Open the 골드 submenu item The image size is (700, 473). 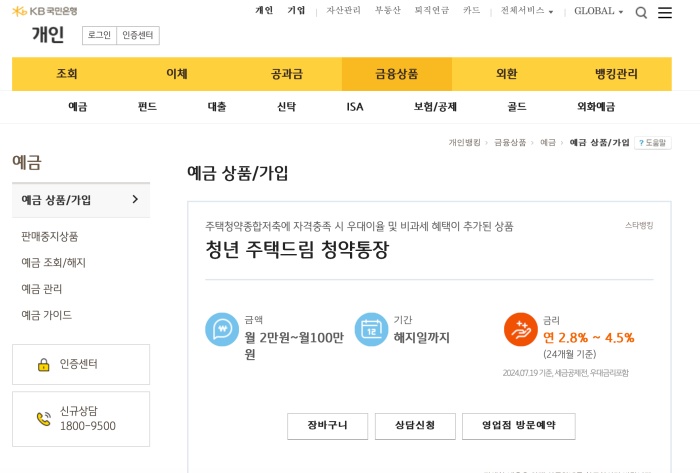click(517, 107)
